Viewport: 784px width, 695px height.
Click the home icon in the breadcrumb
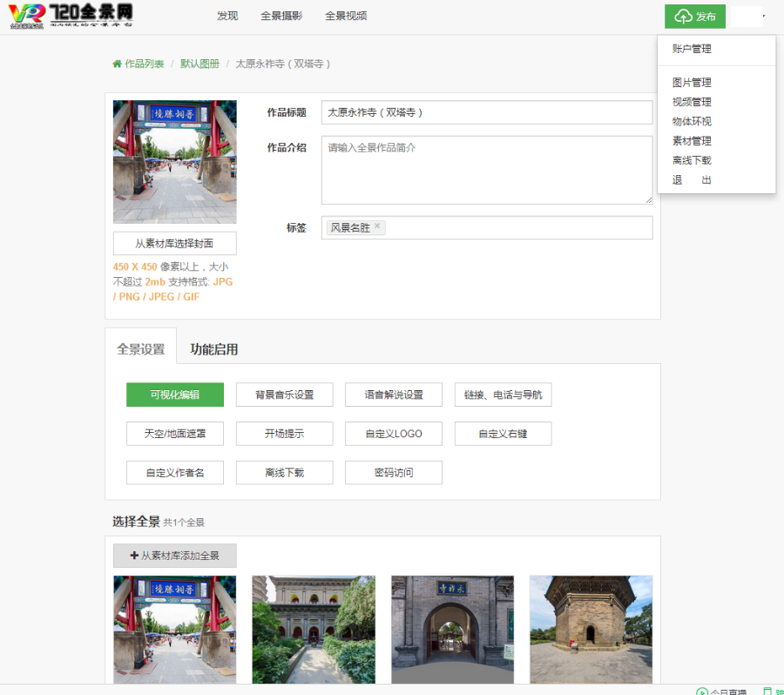click(x=117, y=63)
